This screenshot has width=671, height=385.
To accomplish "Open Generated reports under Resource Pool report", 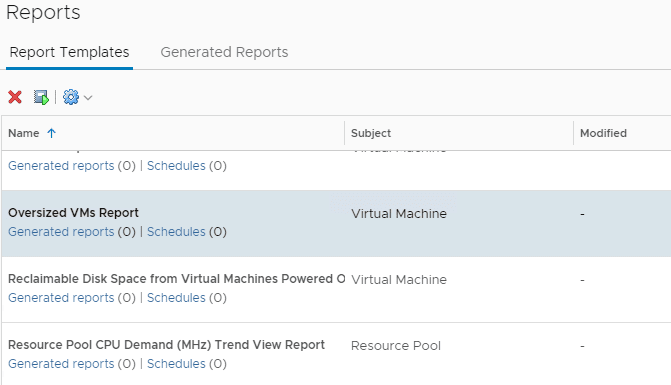I will coord(61,364).
